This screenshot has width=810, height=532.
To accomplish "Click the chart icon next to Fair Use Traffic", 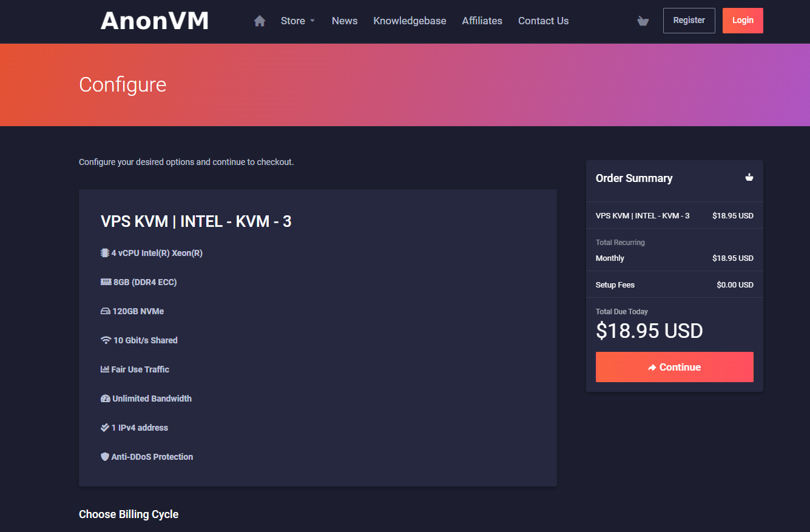I will pyautogui.click(x=104, y=369).
